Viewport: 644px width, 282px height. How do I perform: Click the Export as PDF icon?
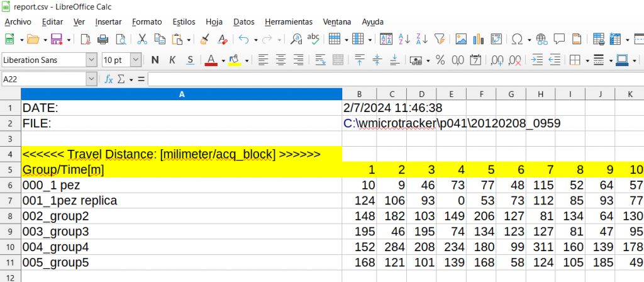click(x=85, y=40)
